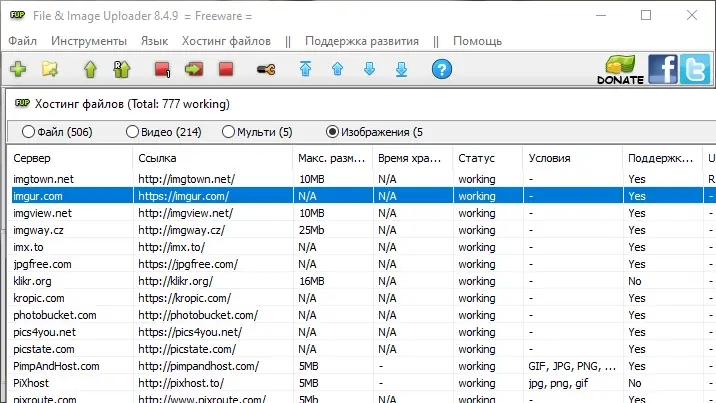Click the blue move-up arrow

(x=337, y=69)
